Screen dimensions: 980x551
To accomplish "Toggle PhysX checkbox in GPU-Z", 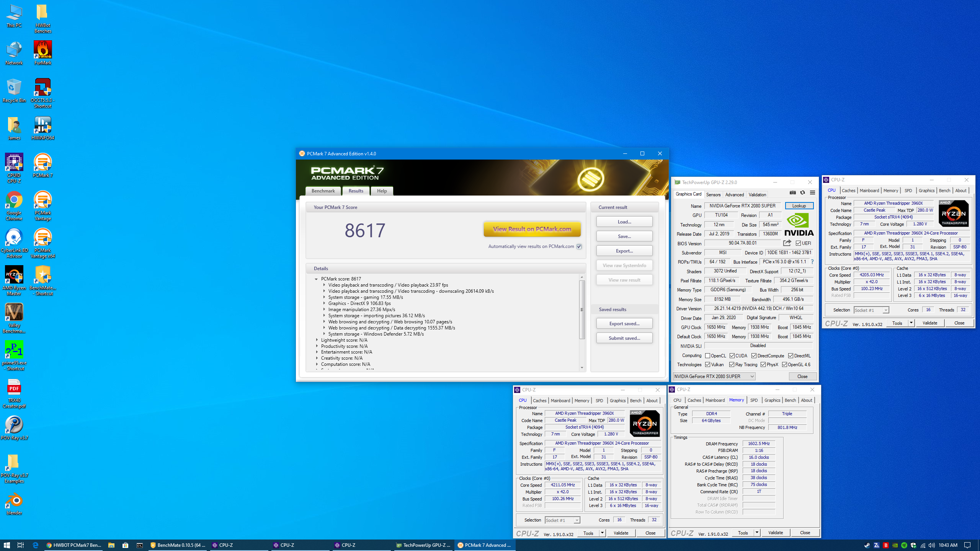I will tap(763, 365).
